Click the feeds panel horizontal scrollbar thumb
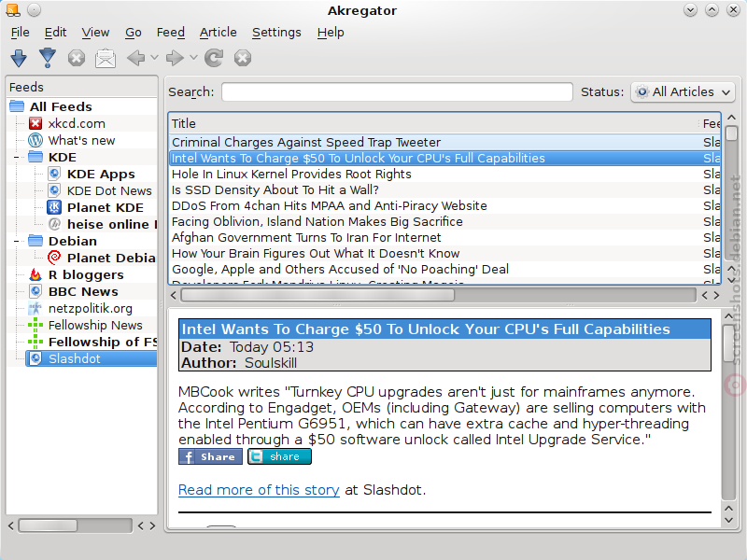 (48, 525)
